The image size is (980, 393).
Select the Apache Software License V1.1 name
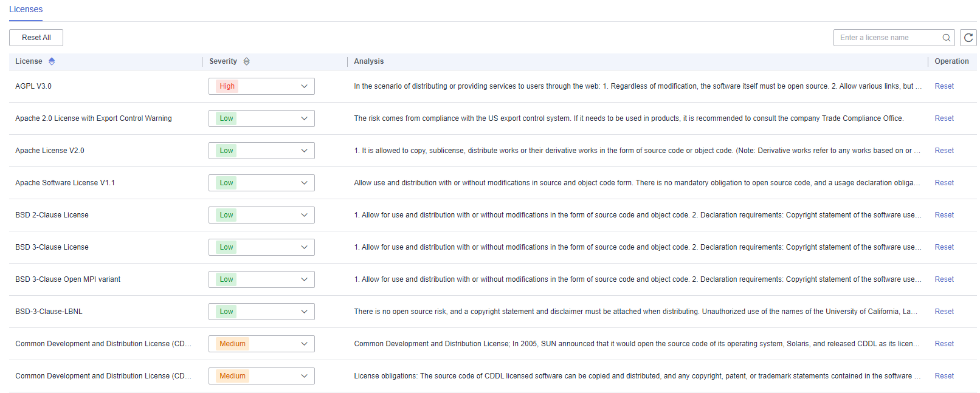point(65,183)
